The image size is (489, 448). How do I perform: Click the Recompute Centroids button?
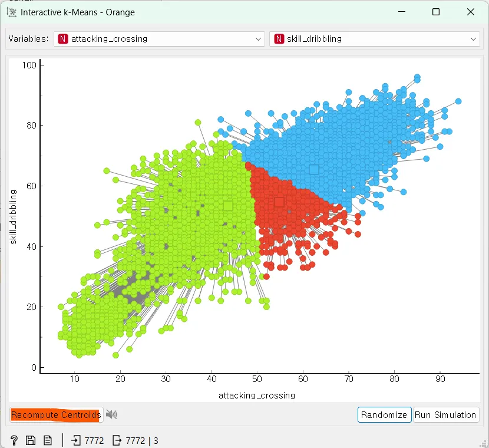(56, 415)
